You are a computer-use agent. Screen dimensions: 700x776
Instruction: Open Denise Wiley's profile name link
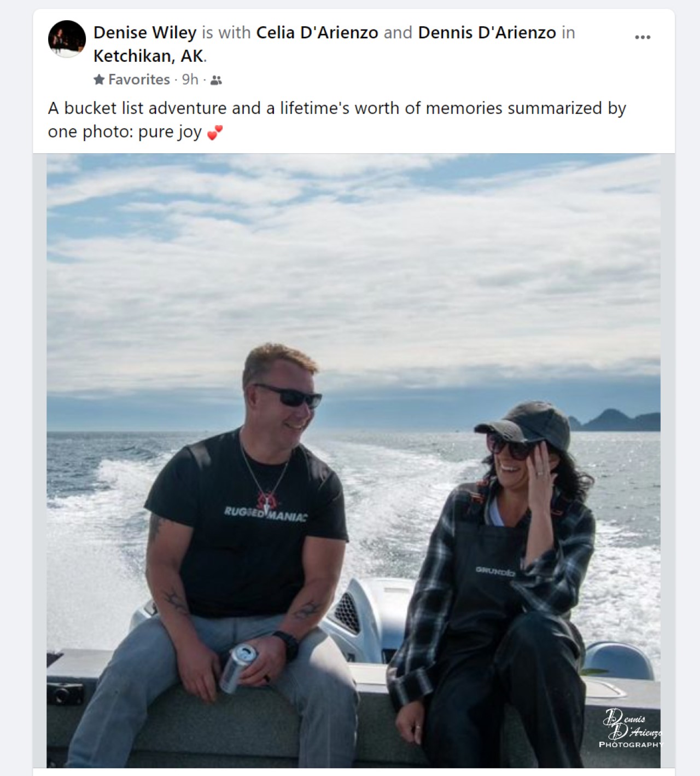145,33
